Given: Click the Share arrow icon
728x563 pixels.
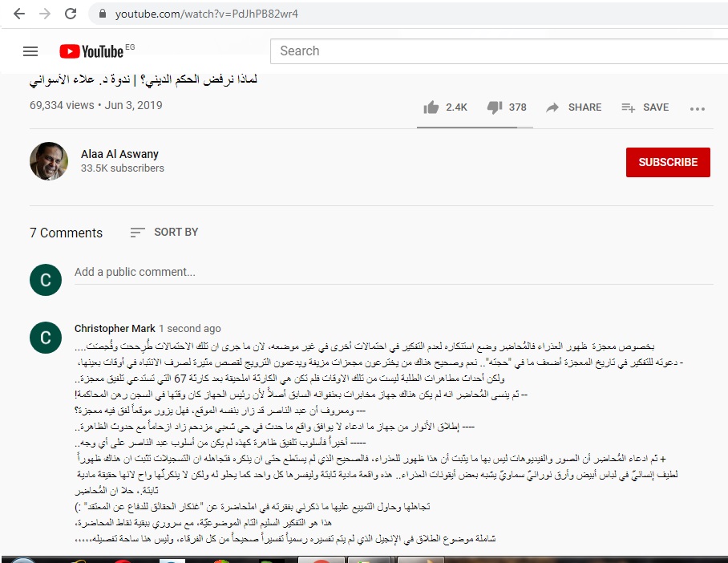Looking at the screenshot, I should pos(552,107).
